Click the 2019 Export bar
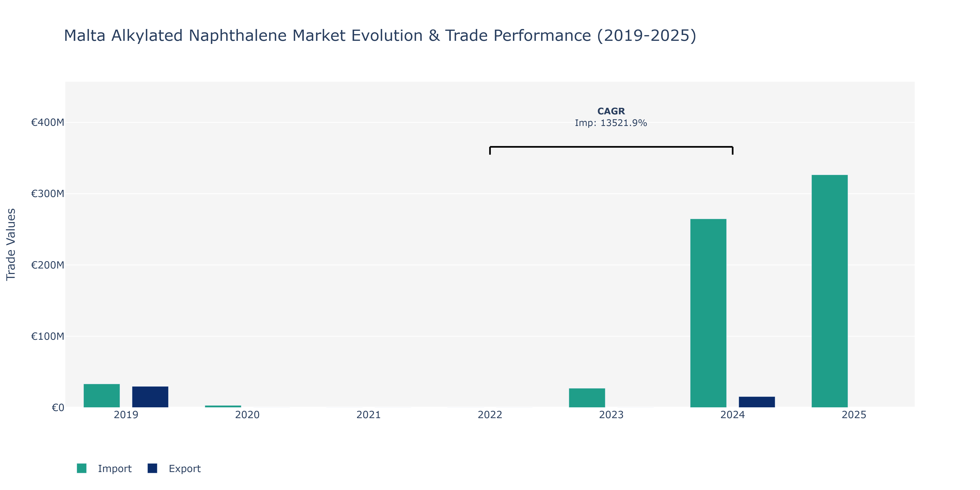 tap(150, 397)
